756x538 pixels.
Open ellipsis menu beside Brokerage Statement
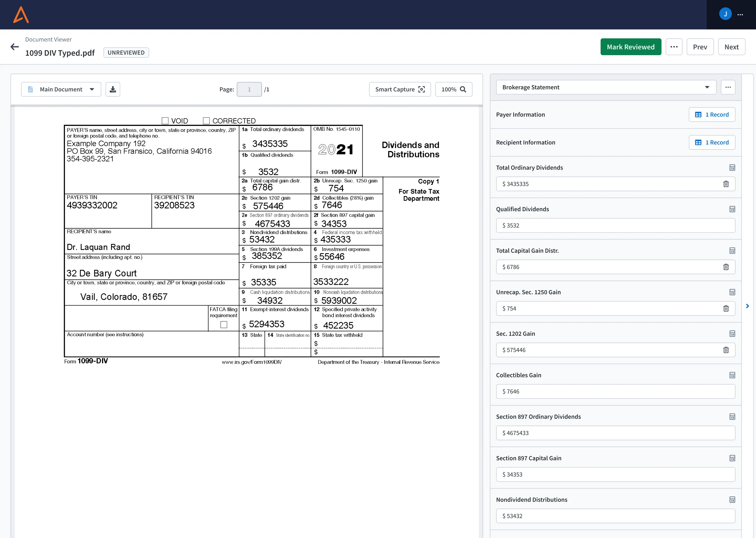click(728, 87)
